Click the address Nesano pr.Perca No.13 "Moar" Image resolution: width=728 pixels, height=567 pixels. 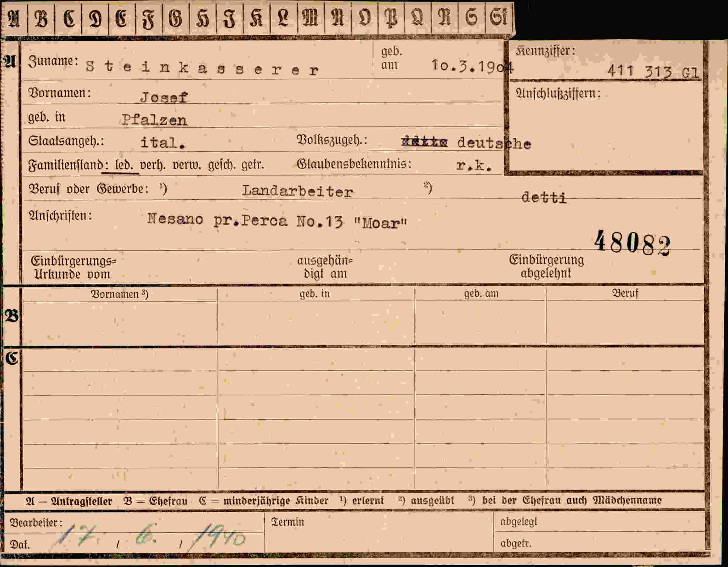tap(277, 221)
